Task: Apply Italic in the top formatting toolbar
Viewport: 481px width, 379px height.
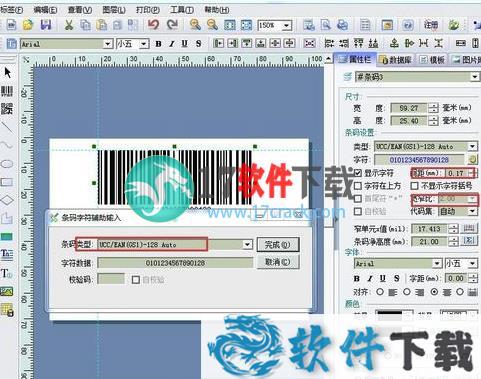Action: click(x=172, y=44)
